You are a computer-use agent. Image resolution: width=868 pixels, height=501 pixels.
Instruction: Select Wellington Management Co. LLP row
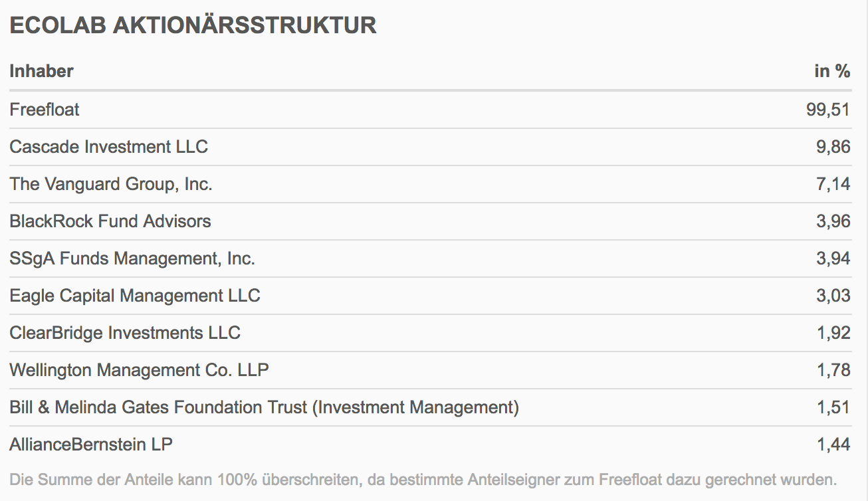139,370
